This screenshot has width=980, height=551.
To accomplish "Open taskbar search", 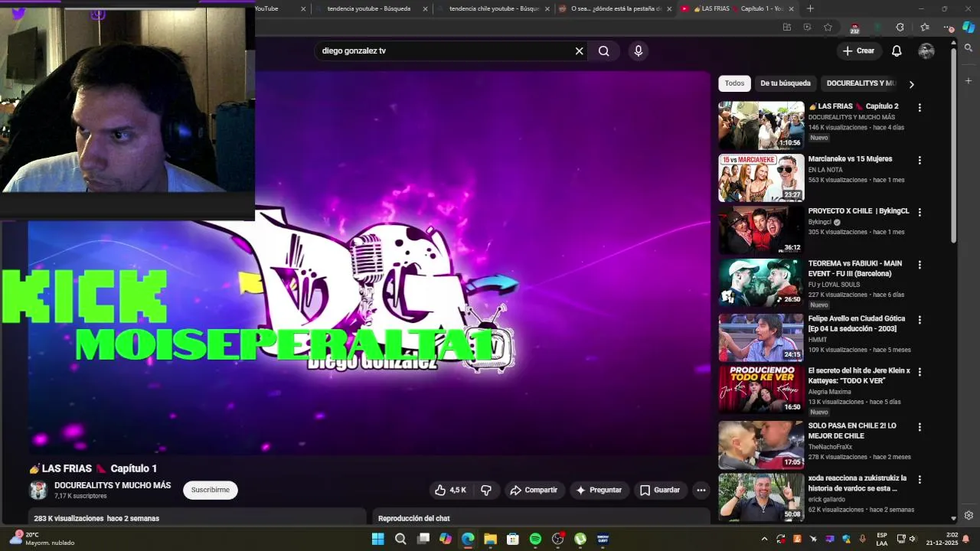I will pos(400,539).
